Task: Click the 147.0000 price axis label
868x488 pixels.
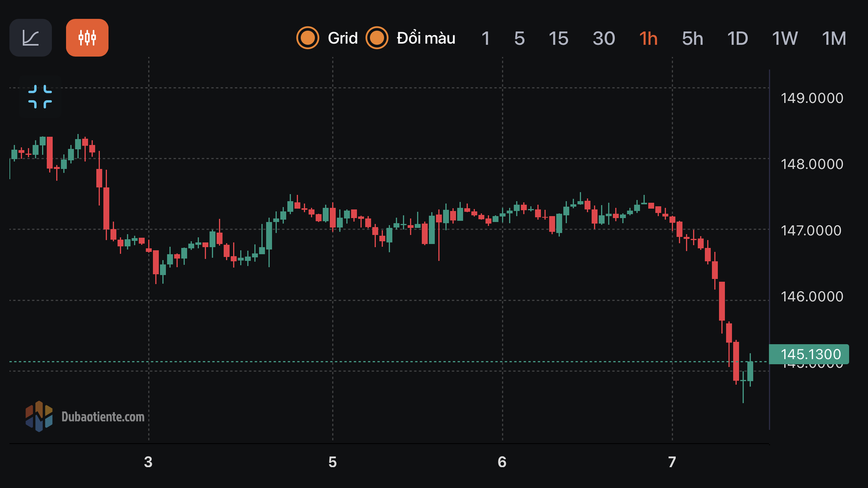Action: 811,231
